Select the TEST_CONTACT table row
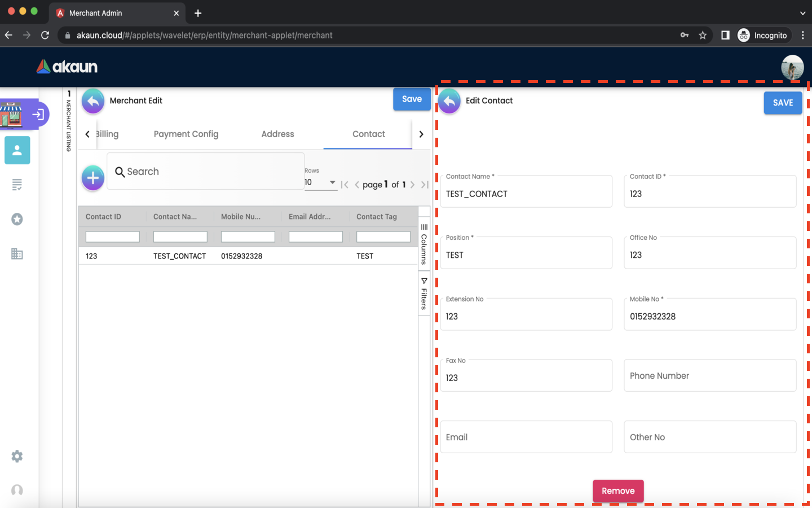This screenshot has width=812, height=508. coord(248,256)
